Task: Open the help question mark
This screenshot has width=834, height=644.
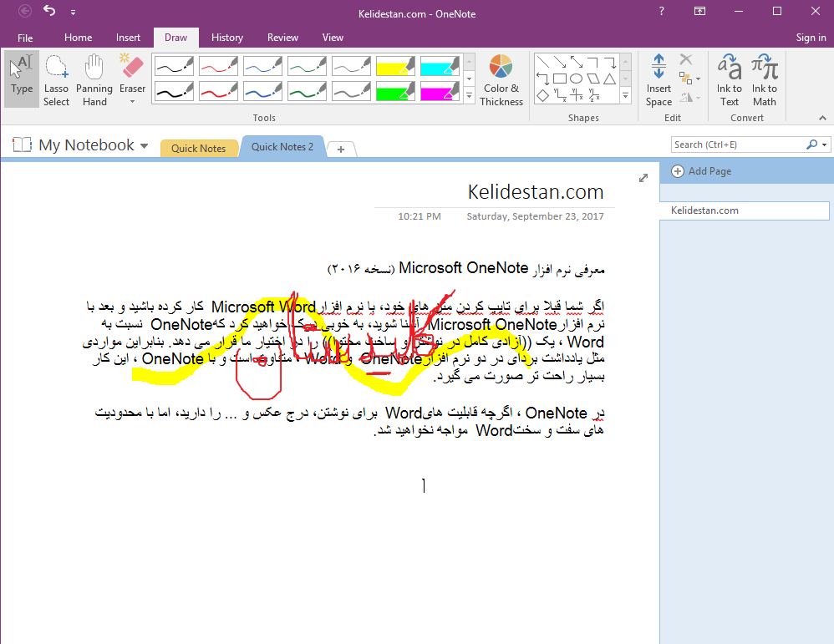Action: coord(661,11)
